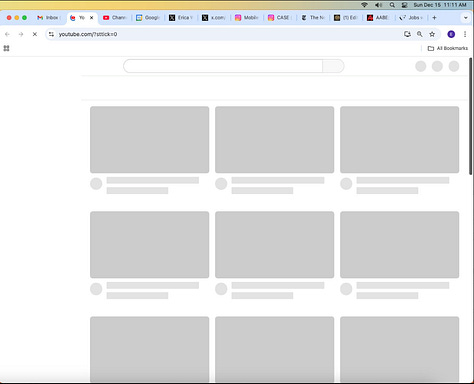The width and height of the screenshot is (474, 384).
Task: Go forward with the forward arrow
Action: pyautogui.click(x=21, y=34)
